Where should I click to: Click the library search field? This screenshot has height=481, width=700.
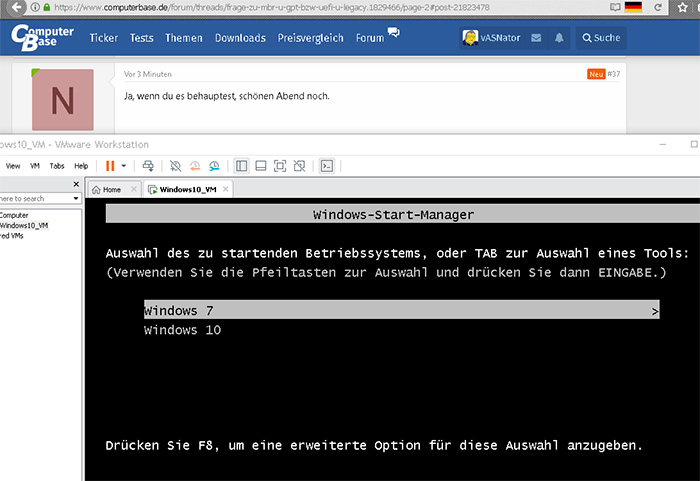click(x=35, y=198)
